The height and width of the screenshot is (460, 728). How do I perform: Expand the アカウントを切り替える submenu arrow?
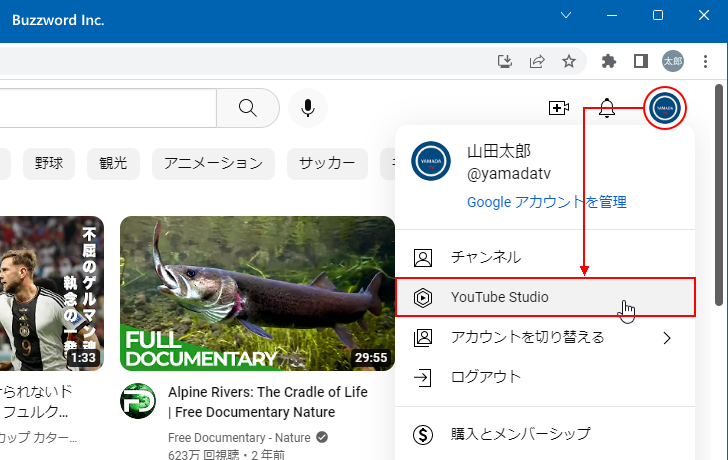(x=667, y=338)
